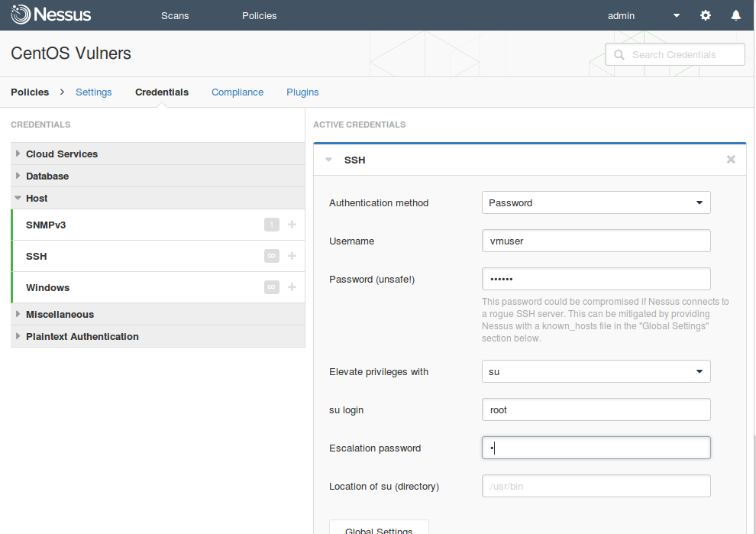Click the SSH unlimited badge

[x=271, y=256]
